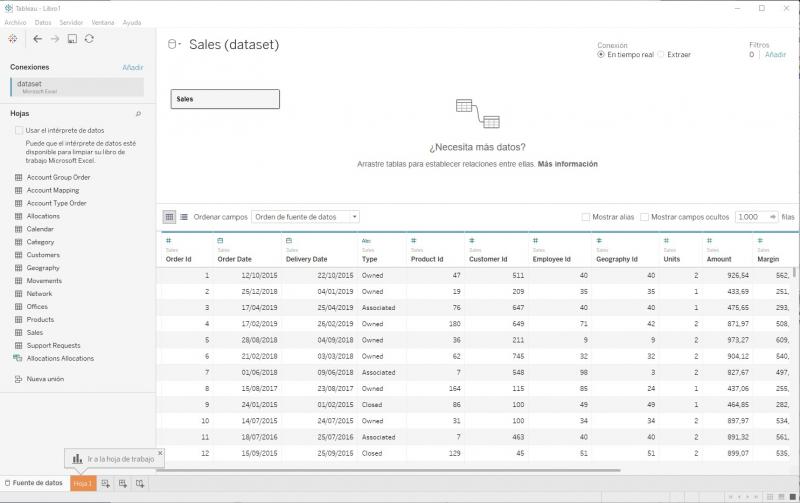
Task: Save the workbook with the disk icon
Action: click(x=72, y=39)
